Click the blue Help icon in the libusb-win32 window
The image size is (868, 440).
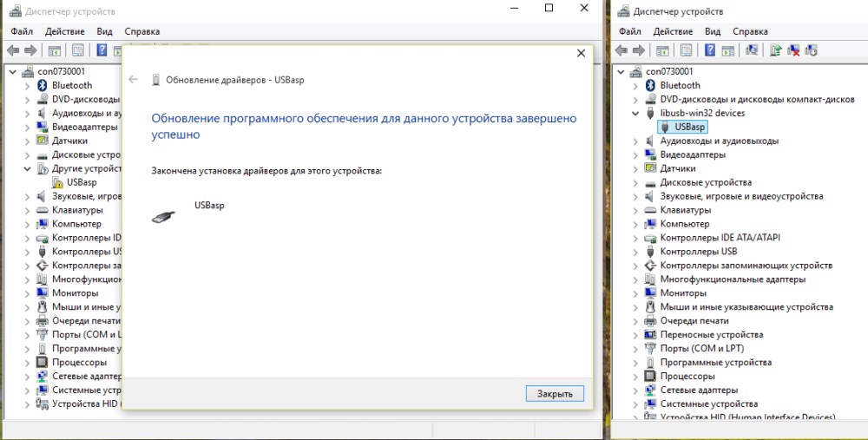(x=710, y=50)
